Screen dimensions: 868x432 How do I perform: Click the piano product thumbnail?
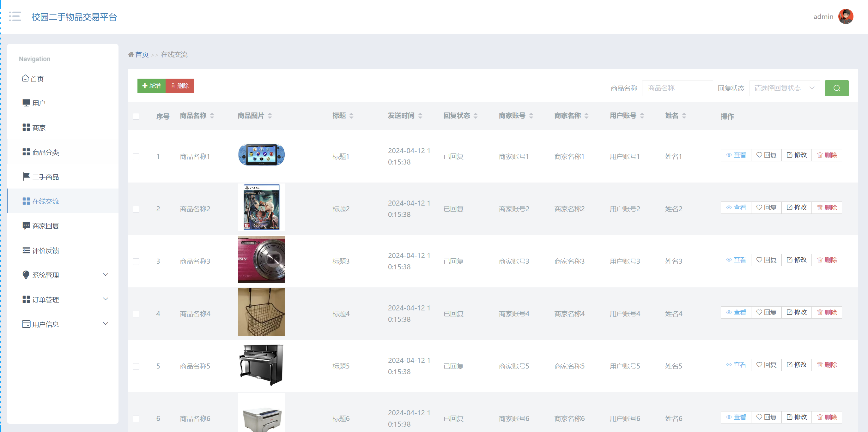262,365
